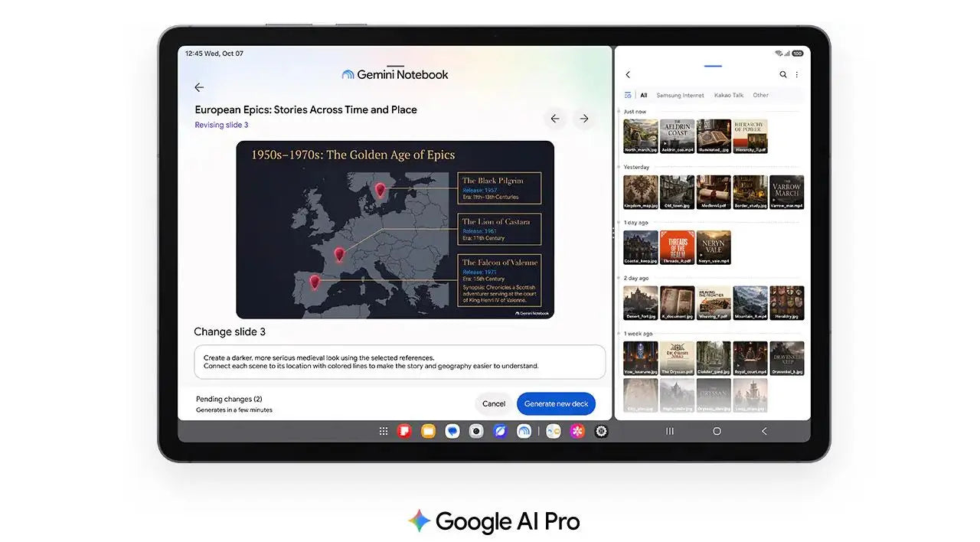Select the Heraldry.jpg thumbnail
Viewport: 980px width, 542px height.
click(x=787, y=303)
